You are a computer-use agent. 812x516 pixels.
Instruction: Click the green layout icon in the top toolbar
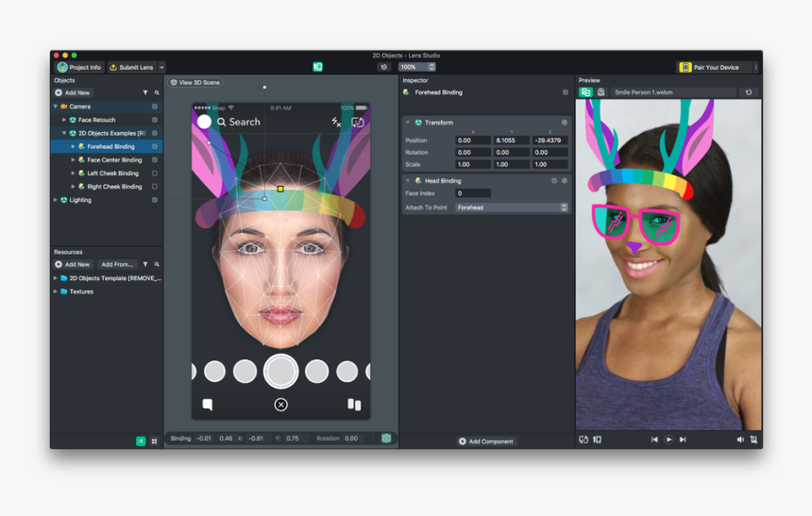pos(317,67)
